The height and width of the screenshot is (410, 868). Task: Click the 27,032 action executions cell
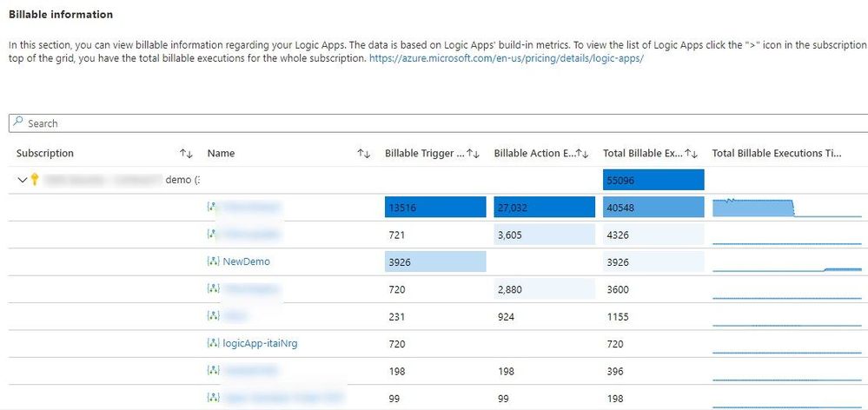click(x=544, y=208)
